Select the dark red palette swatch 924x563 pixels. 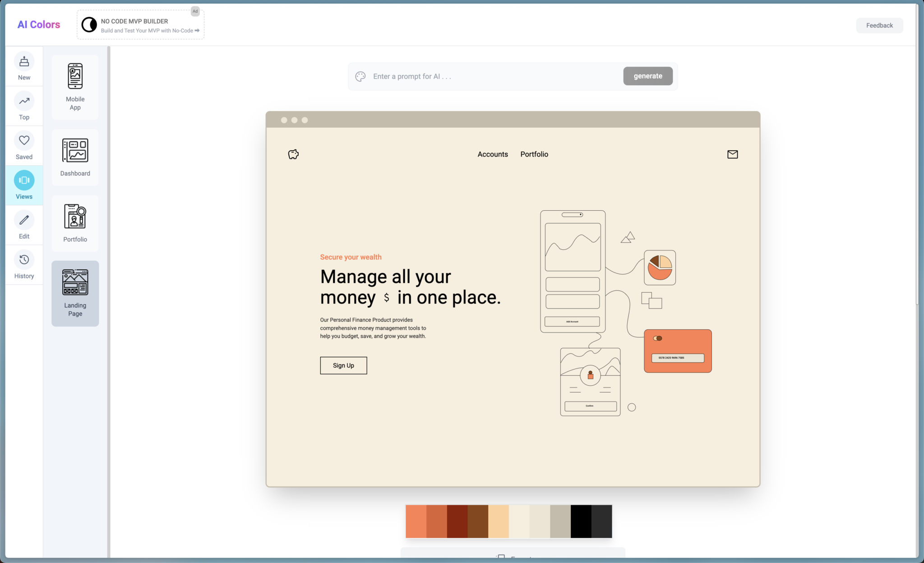(x=457, y=521)
